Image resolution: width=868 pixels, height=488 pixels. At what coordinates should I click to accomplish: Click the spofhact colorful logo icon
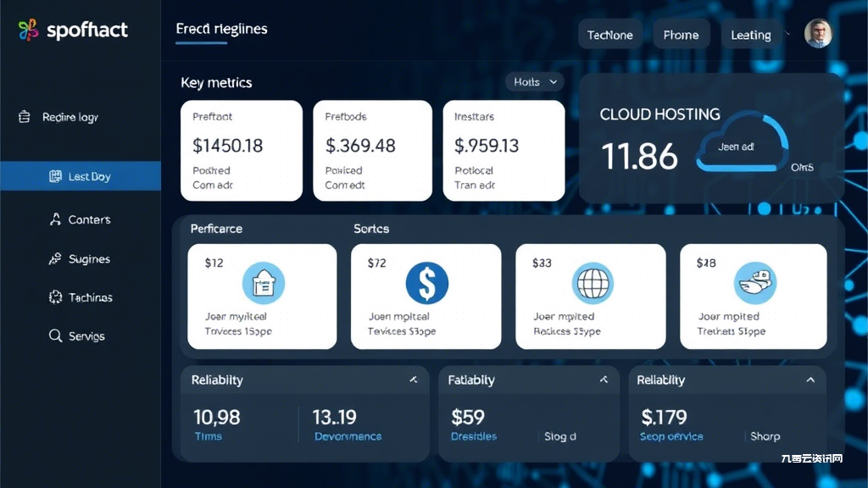28,30
